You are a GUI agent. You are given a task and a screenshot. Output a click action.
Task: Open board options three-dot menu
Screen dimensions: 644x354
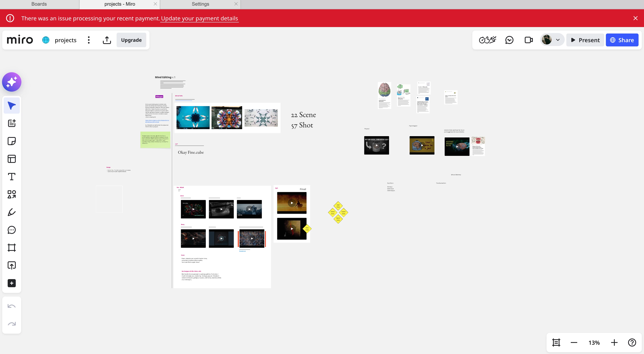[x=89, y=40]
